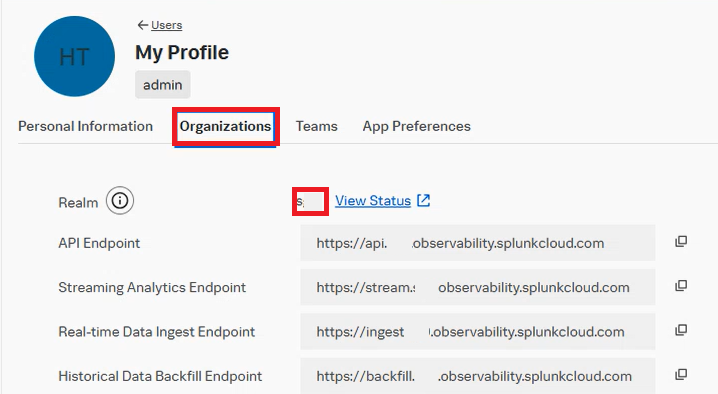Click the Real-time Data Ingest Endpoint label
718x394 pixels.
[x=157, y=332]
